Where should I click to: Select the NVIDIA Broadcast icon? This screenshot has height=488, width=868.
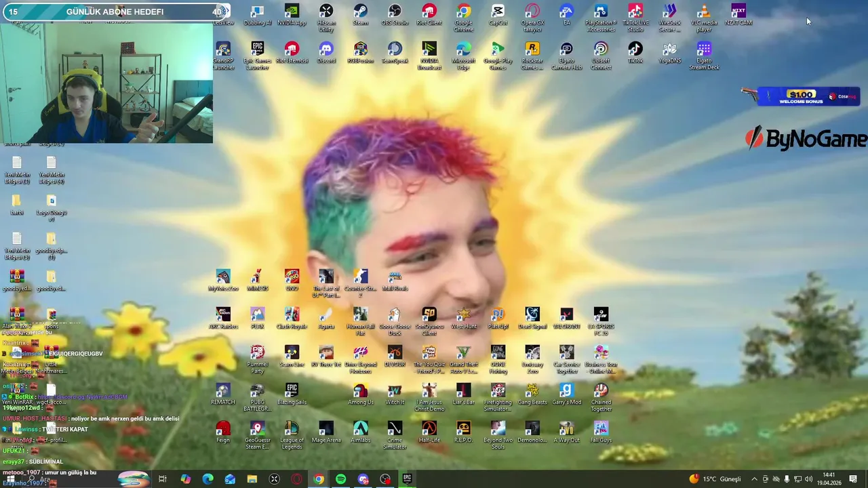click(429, 56)
